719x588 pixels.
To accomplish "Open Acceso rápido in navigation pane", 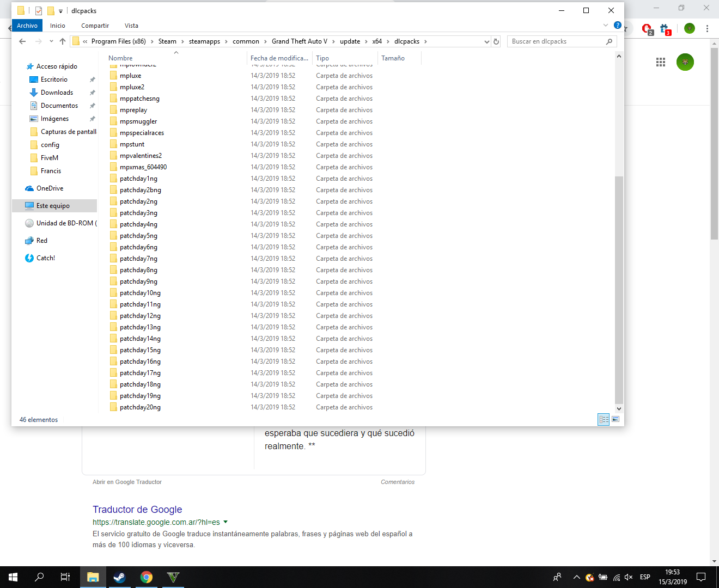I will click(x=57, y=66).
